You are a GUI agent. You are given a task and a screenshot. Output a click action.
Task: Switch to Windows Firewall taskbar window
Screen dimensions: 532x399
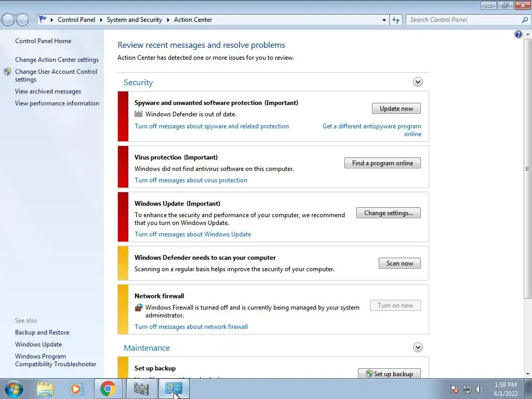tap(141, 389)
